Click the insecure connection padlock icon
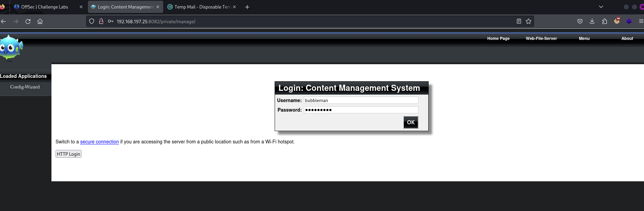Screen dimensions: 644x211 [101, 22]
